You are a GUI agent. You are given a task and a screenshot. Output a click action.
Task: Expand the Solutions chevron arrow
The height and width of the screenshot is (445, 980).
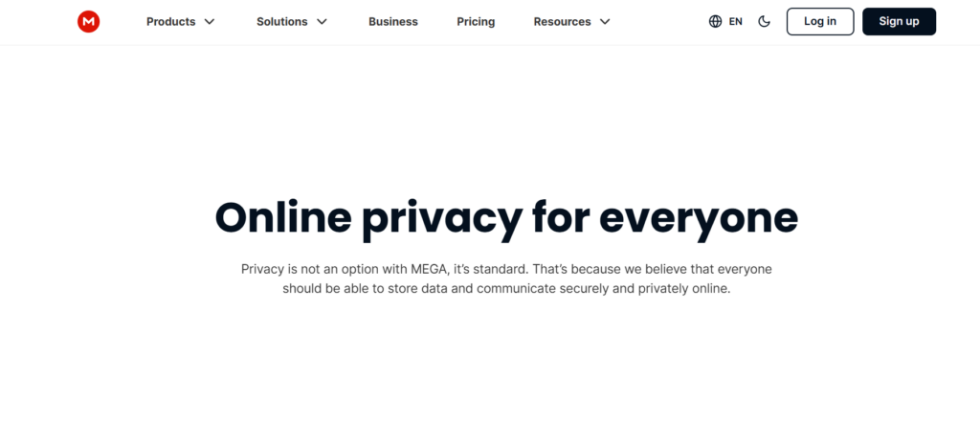(x=322, y=22)
